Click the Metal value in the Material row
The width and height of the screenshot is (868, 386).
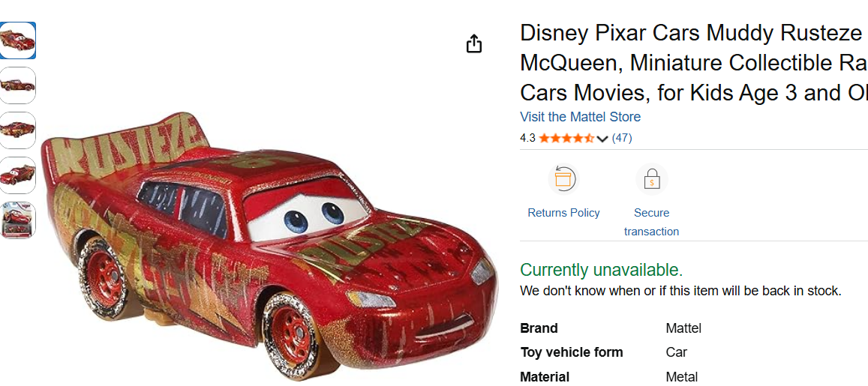tap(681, 377)
